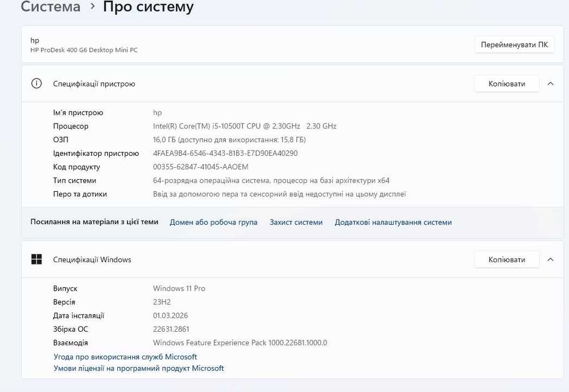Select HP ProDesk 400 G6 Desktop Mini PC text
Viewport: 569px width, 392px height.
[84, 50]
